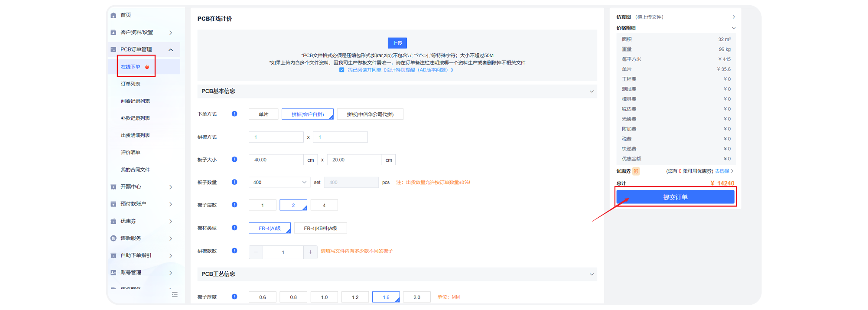Click the 去选择 coupon link
Screen dimensions: 868x310
click(722, 171)
